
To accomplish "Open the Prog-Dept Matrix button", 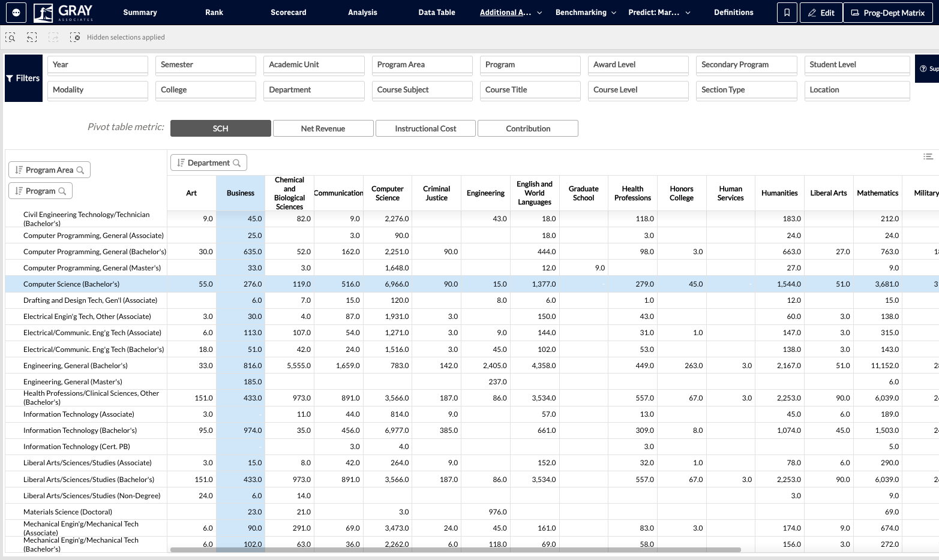I will click(888, 13).
